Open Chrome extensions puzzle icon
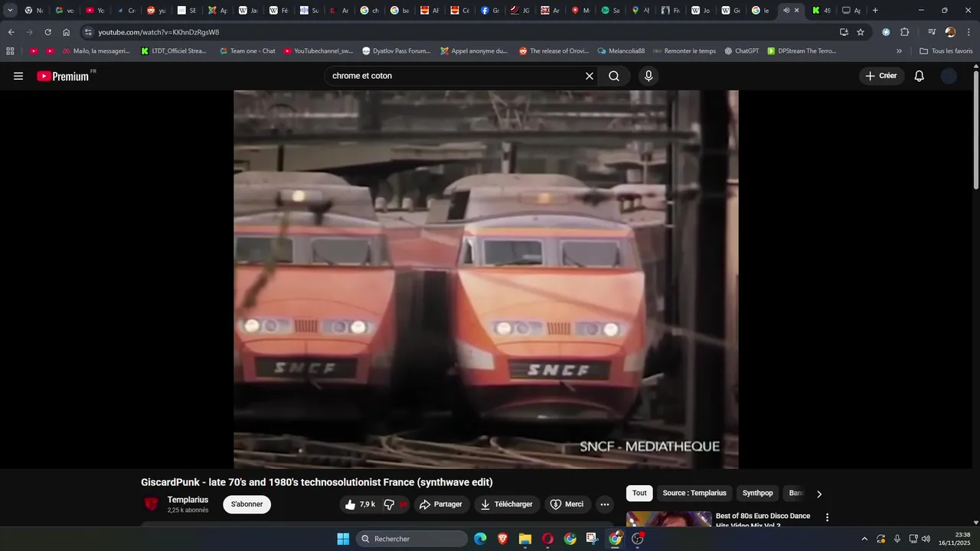This screenshot has width=980, height=551. pos(905,32)
